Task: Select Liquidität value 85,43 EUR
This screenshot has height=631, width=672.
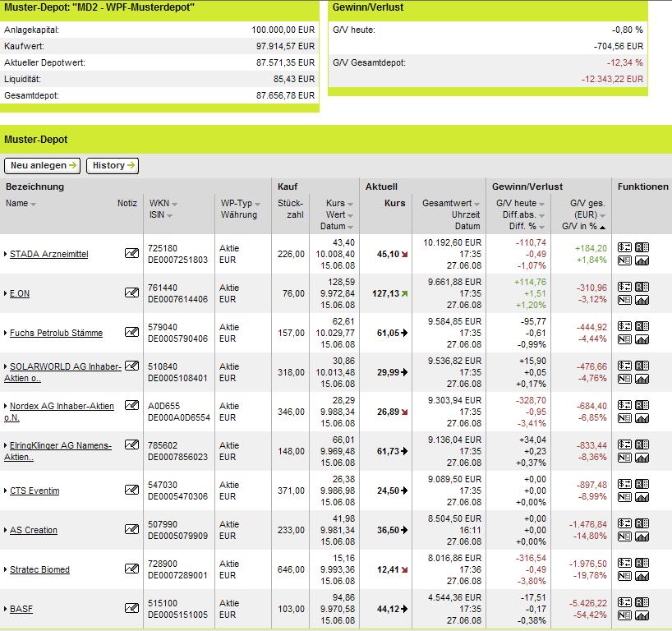Action: 294,80
